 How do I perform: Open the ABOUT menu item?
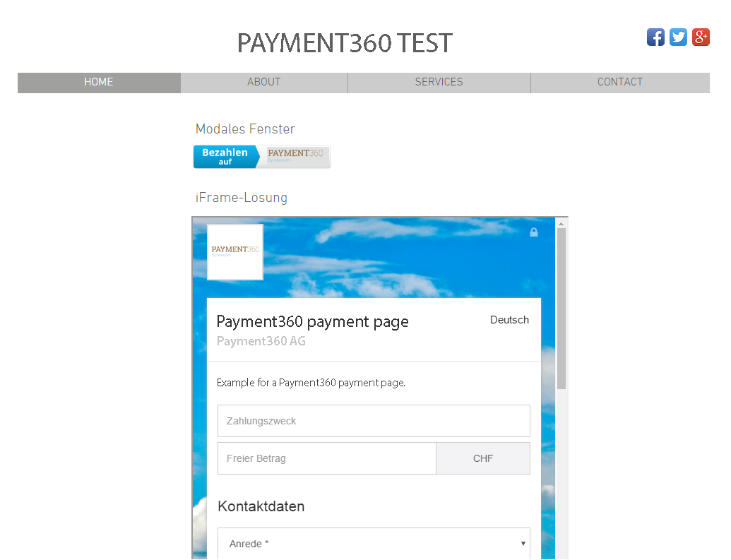(264, 83)
